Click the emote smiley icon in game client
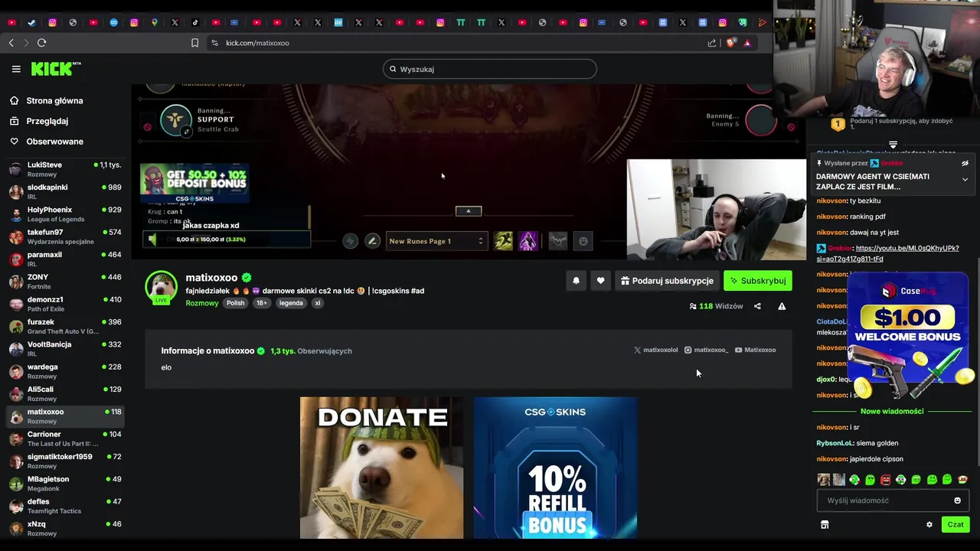This screenshot has height=551, width=980. click(x=583, y=241)
